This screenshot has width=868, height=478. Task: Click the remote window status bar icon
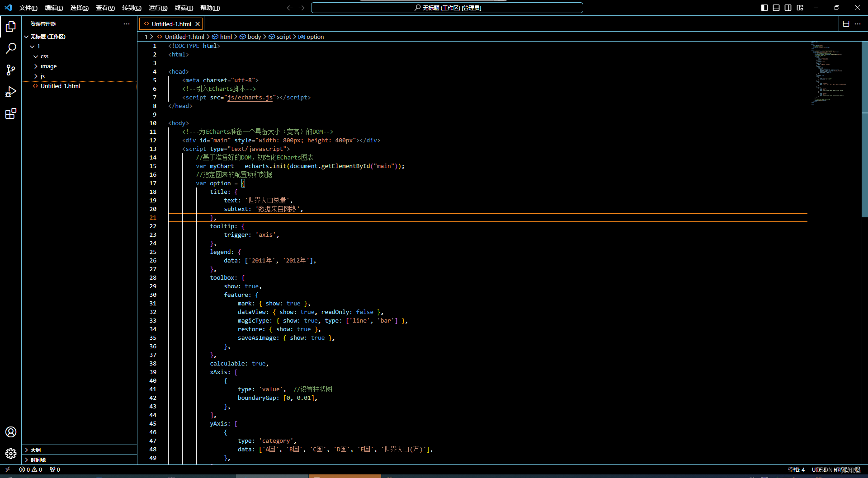point(8,469)
